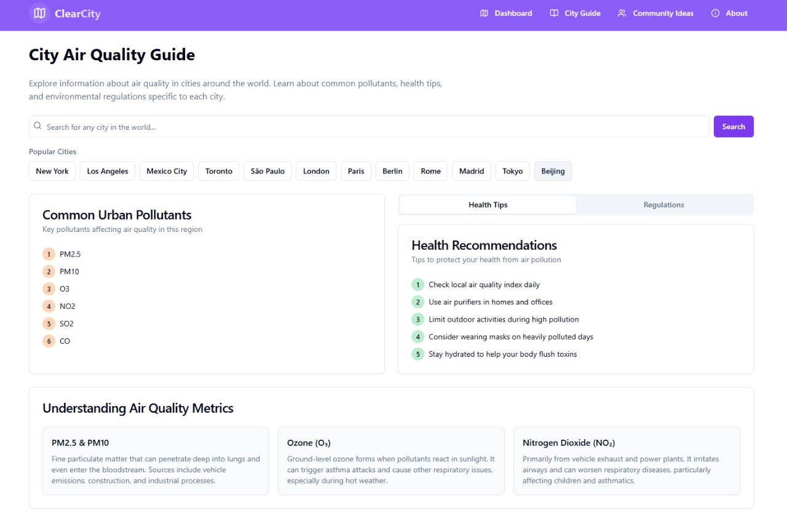This screenshot has height=532, width=787.
Task: Click the ClearCity map logo icon
Action: [39, 13]
